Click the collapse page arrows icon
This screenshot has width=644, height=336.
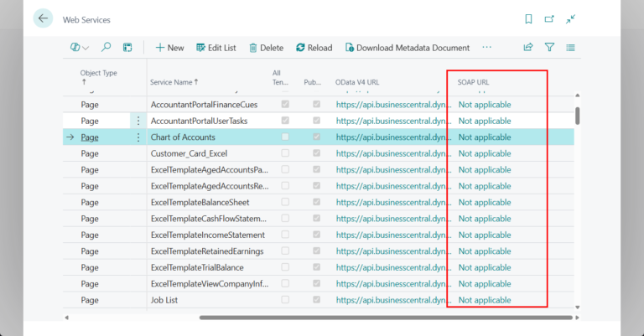click(570, 18)
